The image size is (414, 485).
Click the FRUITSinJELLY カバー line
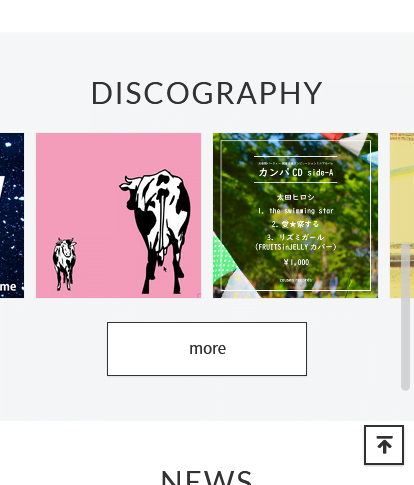296,247
